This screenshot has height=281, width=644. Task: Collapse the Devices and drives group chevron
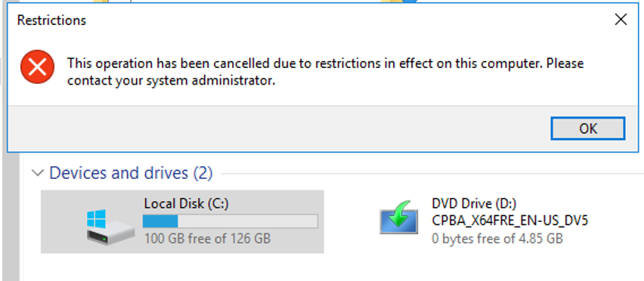(38, 173)
